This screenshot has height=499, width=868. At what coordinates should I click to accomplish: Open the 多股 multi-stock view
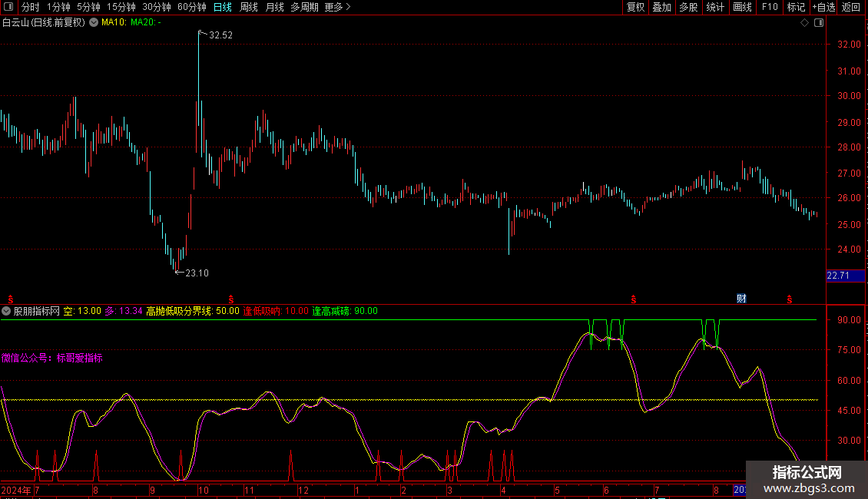point(688,7)
